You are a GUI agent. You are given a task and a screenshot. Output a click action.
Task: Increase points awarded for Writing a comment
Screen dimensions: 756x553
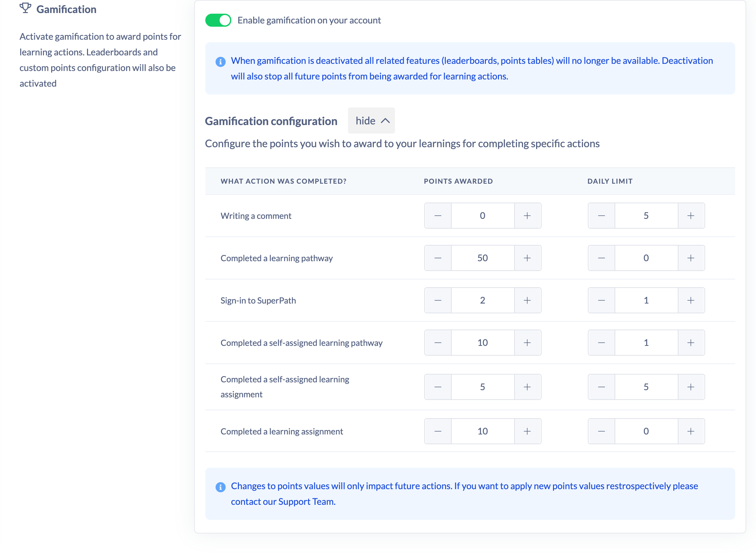coord(527,216)
